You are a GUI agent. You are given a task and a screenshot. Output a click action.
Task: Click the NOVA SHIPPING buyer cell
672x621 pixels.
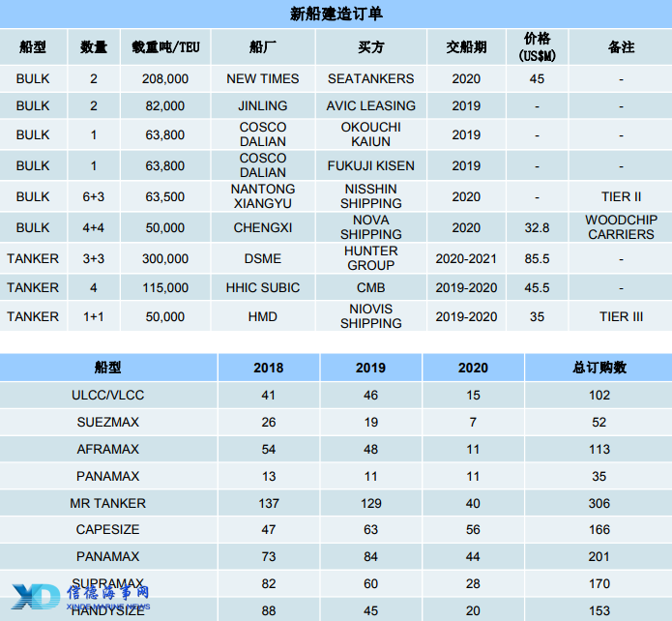pos(370,227)
